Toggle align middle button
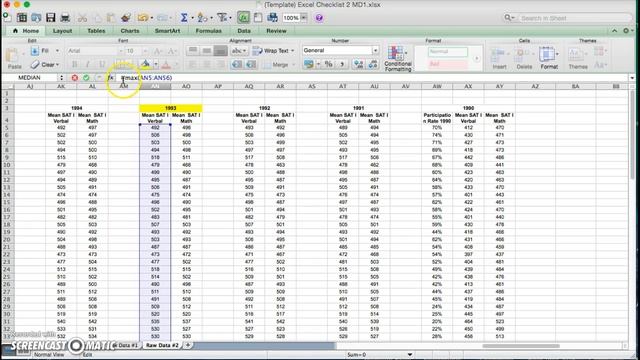640x360 pixels. coord(207,51)
